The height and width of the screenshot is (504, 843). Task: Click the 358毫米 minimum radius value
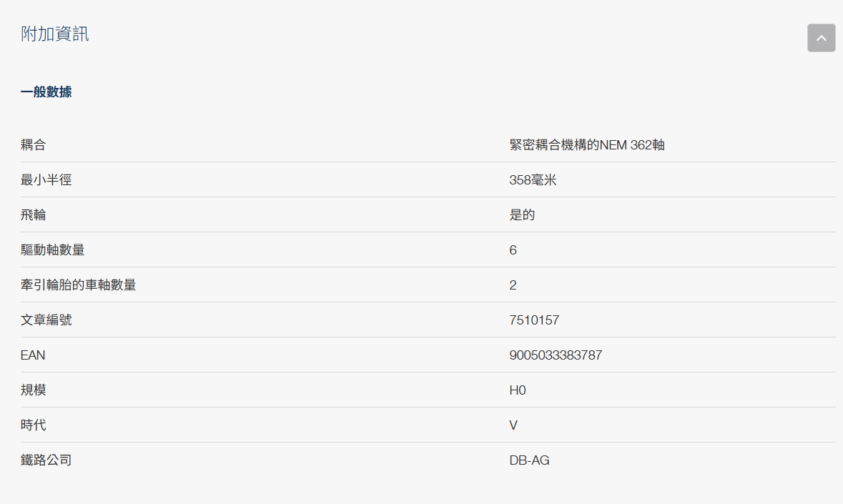[x=533, y=179]
